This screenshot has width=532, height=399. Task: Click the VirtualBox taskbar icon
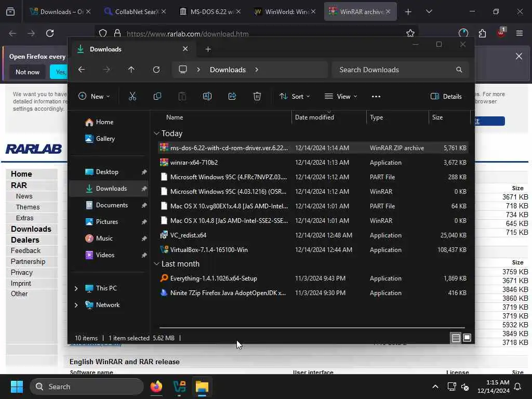pyautogui.click(x=179, y=387)
